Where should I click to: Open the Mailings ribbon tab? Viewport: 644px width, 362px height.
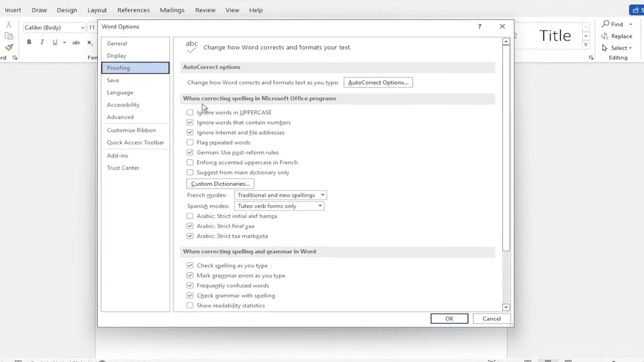point(172,10)
